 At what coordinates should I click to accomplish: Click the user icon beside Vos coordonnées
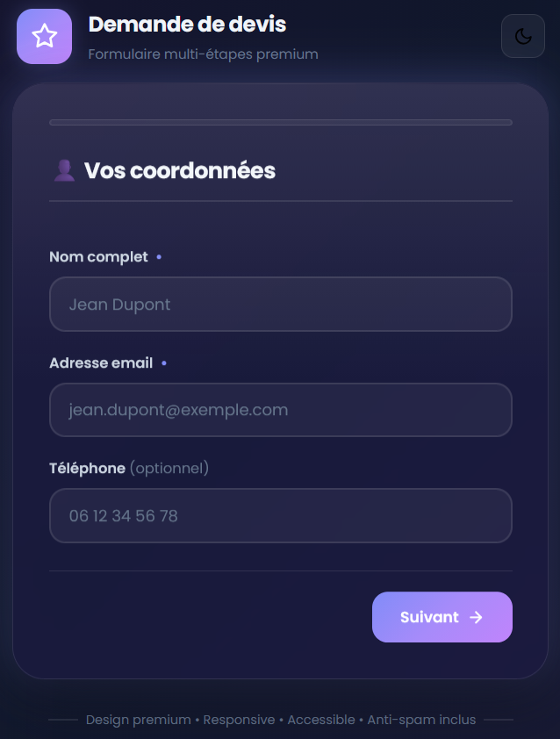click(x=62, y=169)
